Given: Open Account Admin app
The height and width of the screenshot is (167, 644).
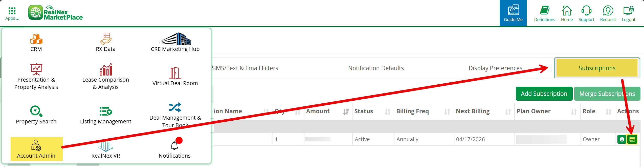Looking at the screenshot, I should click(x=36, y=149).
